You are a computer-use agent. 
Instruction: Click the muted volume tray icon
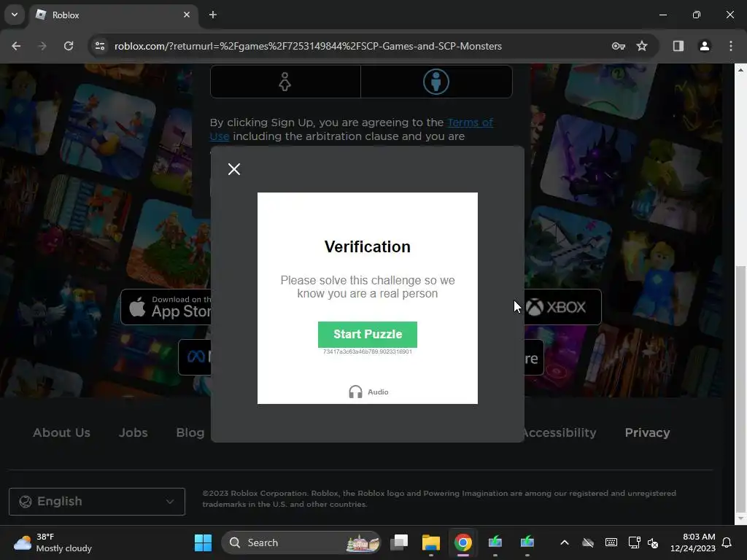pyautogui.click(x=653, y=542)
